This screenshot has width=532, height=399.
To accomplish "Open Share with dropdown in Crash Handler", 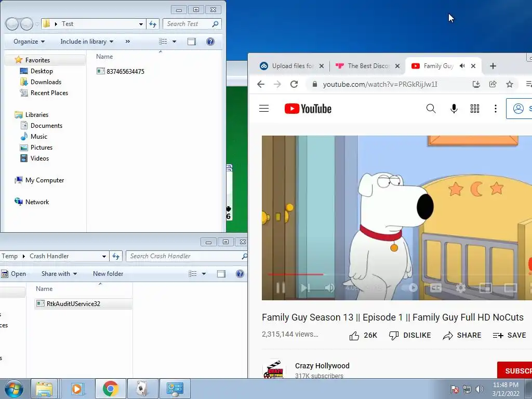I will click(59, 273).
